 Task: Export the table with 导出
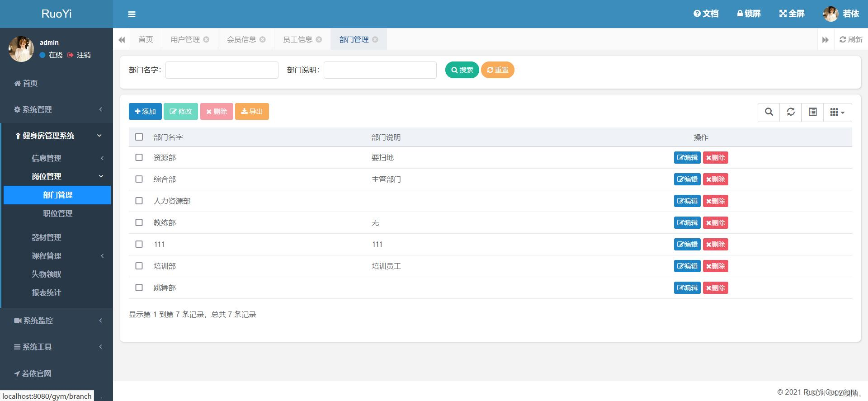pos(252,112)
